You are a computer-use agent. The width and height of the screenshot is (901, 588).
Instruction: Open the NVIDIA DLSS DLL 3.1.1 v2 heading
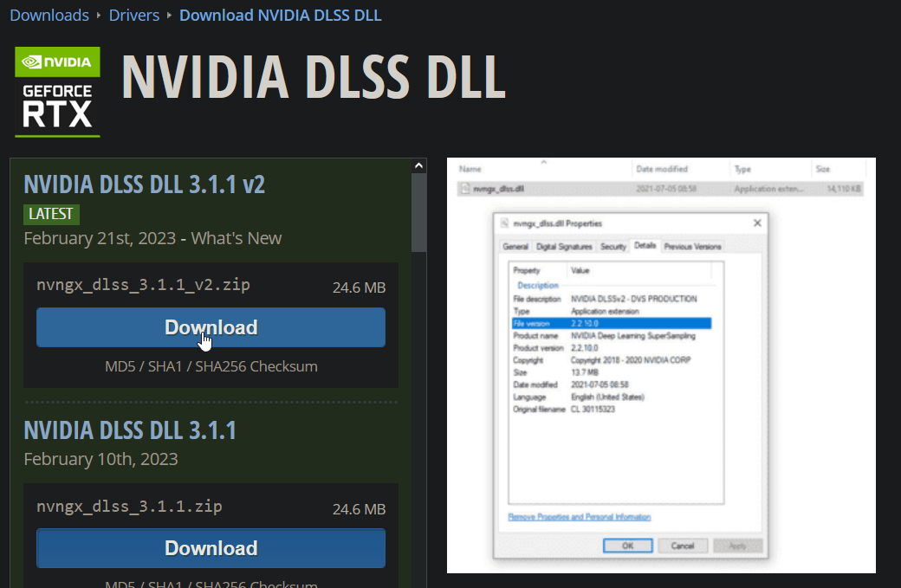(144, 184)
